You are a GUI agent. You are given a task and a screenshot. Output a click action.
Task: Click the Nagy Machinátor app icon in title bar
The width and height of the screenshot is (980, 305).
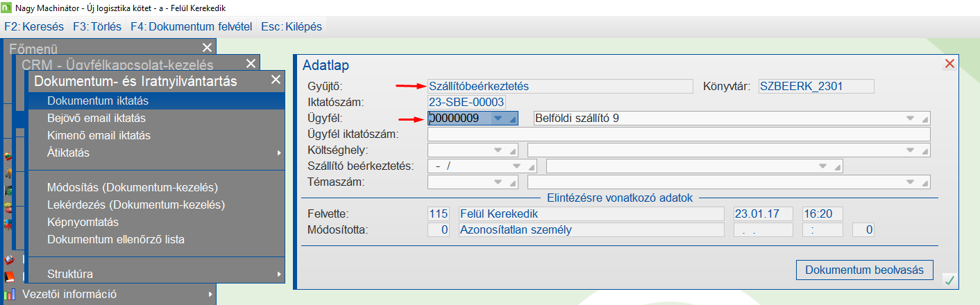(x=8, y=8)
